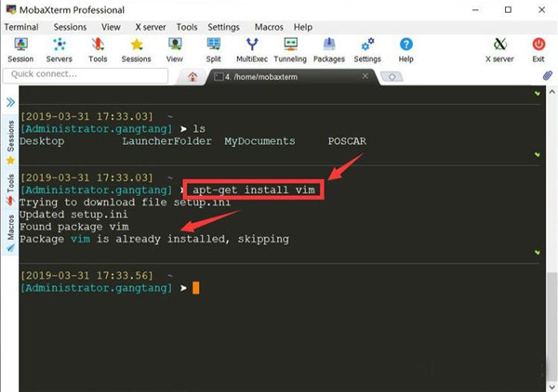The height and width of the screenshot is (392, 558).
Task: Click the Exit power icon
Action: tap(538, 50)
